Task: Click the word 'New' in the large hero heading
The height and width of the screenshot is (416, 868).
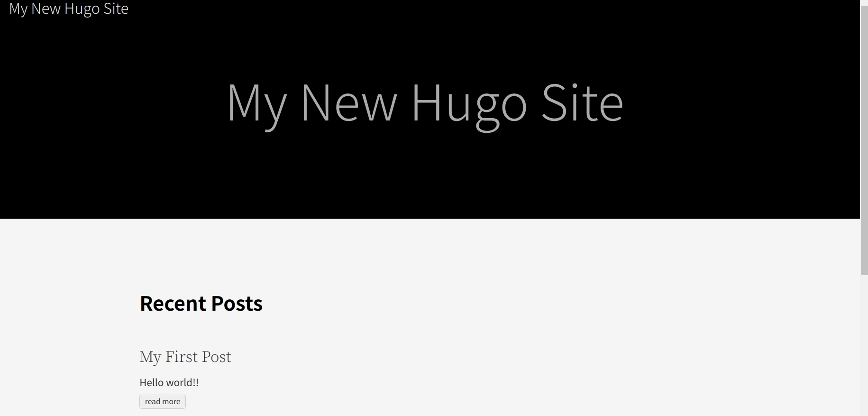Action: click(348, 102)
